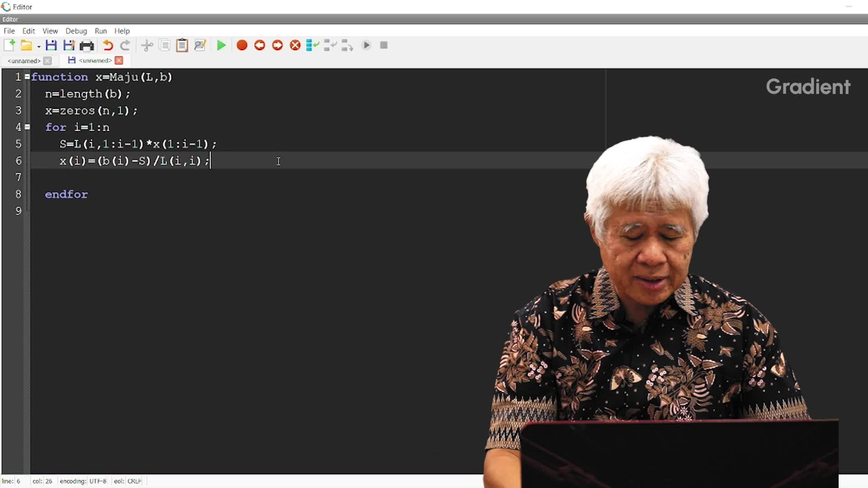Image resolution: width=868 pixels, height=488 pixels.
Task: Collapse the for loop on line 4
Action: point(27,127)
